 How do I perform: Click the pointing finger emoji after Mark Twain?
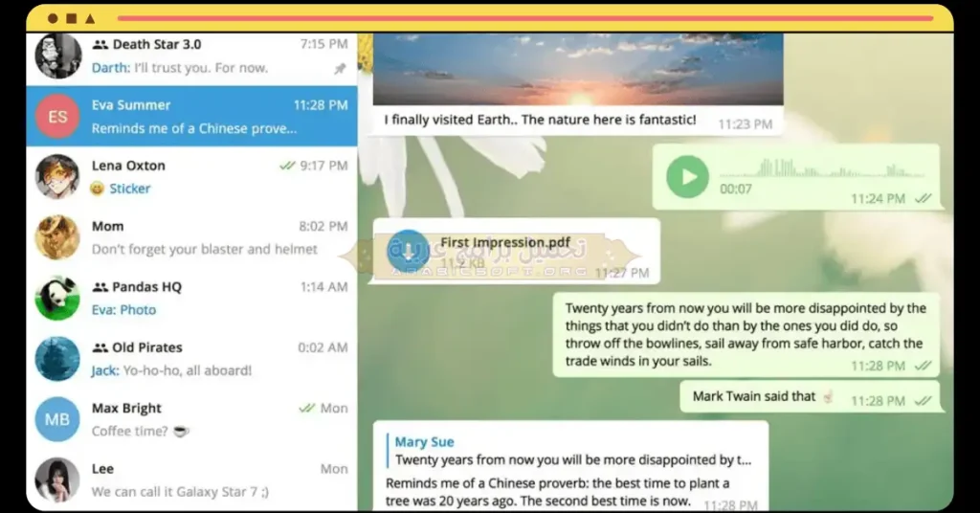coord(828,396)
